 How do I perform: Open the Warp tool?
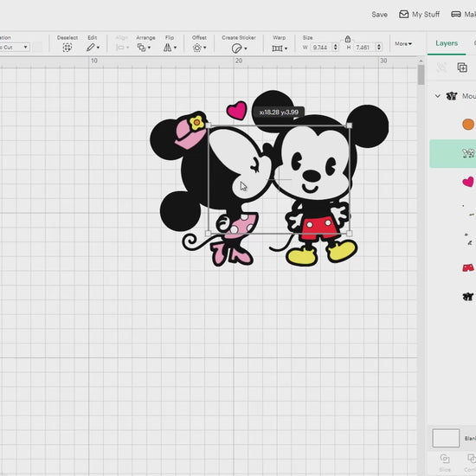point(277,48)
